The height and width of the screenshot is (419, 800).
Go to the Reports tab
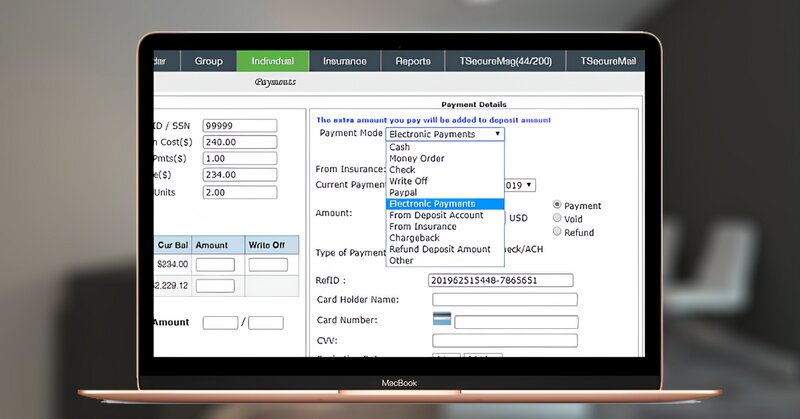413,61
